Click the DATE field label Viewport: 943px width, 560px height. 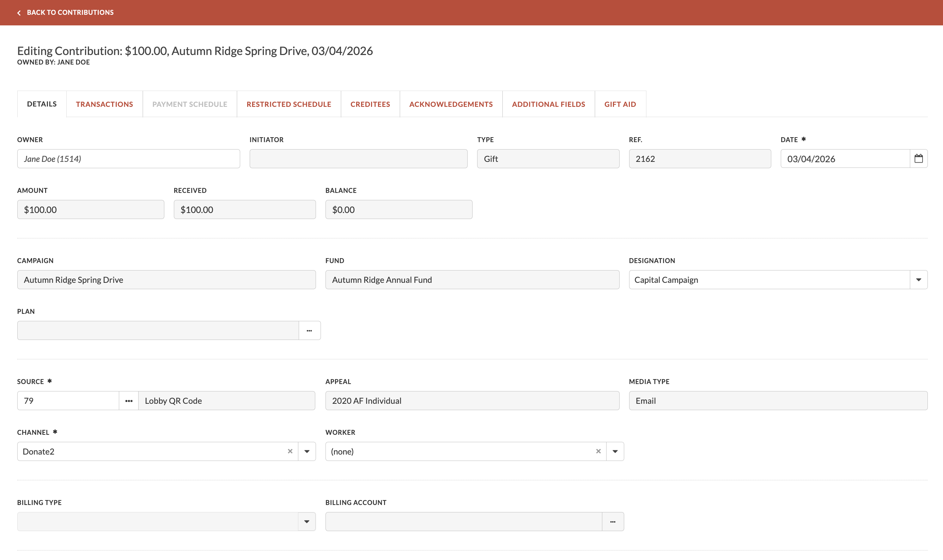[x=789, y=140]
